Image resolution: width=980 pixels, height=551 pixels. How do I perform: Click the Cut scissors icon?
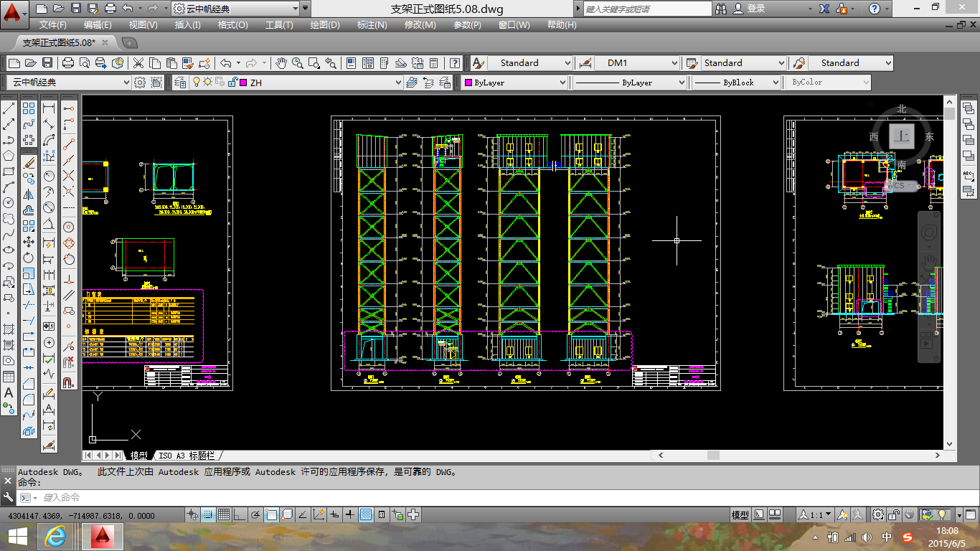138,63
